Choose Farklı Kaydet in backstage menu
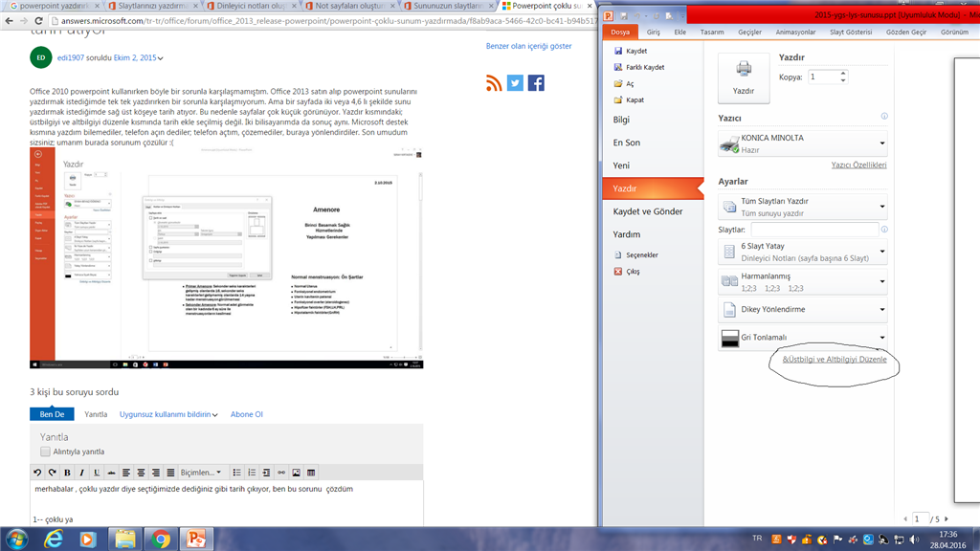 [x=639, y=67]
